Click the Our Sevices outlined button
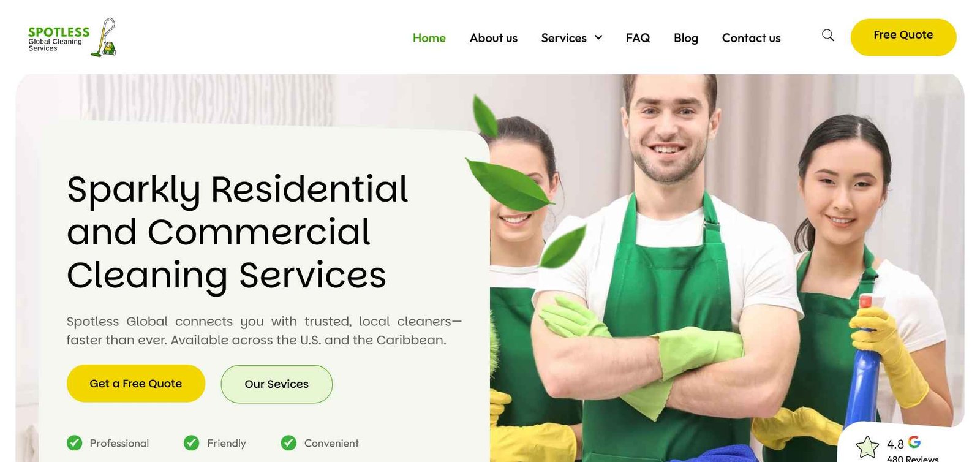This screenshot has width=980, height=462. [x=277, y=384]
